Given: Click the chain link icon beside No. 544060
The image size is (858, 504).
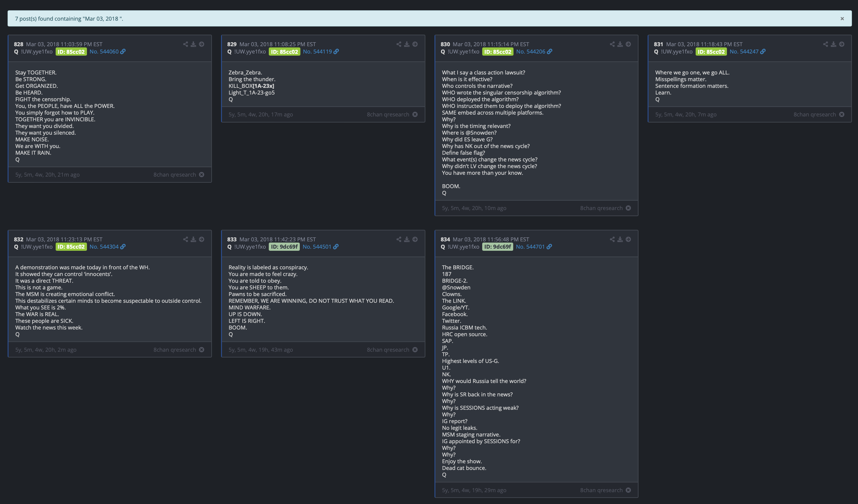Looking at the screenshot, I should coord(123,51).
